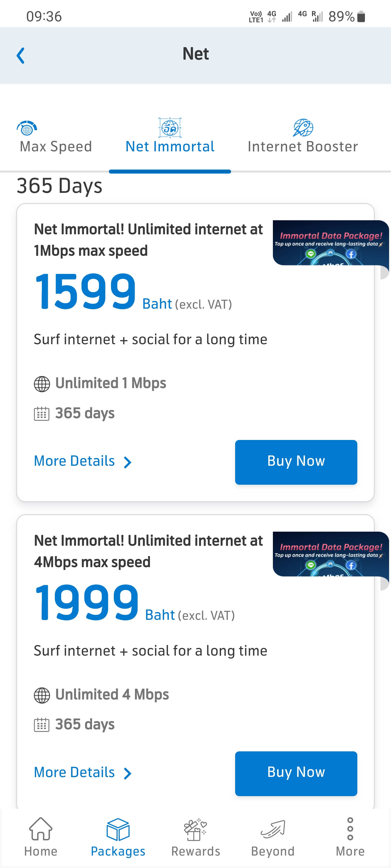
Task: Select the Max Speed gauge icon
Action: coord(27,128)
